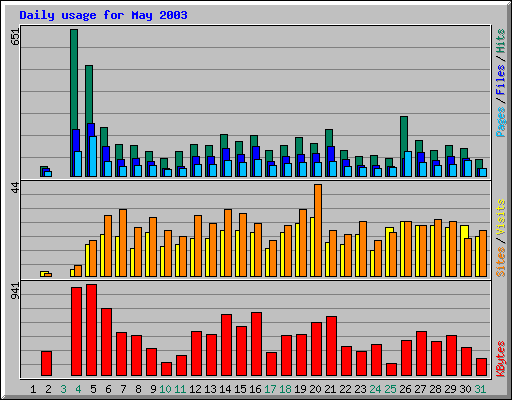Click the day 6 axis label
Image resolution: width=512 pixels, height=400 pixels.
(x=108, y=389)
